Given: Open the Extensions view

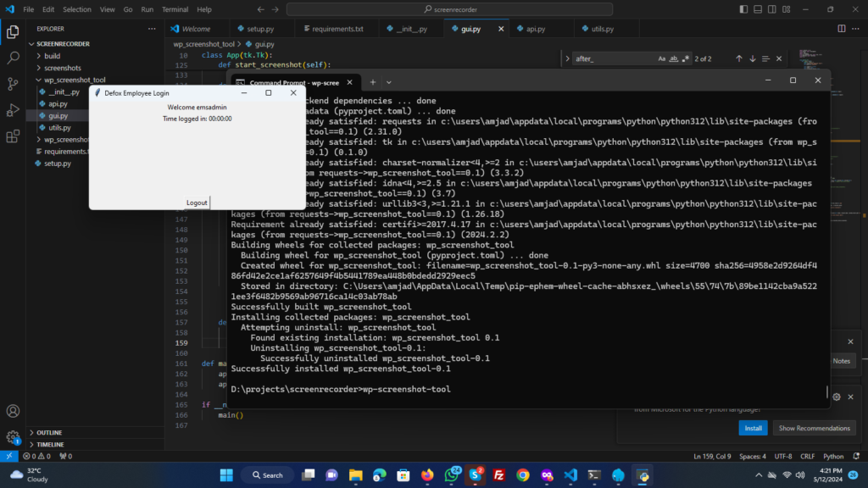Looking at the screenshot, I should (13, 136).
